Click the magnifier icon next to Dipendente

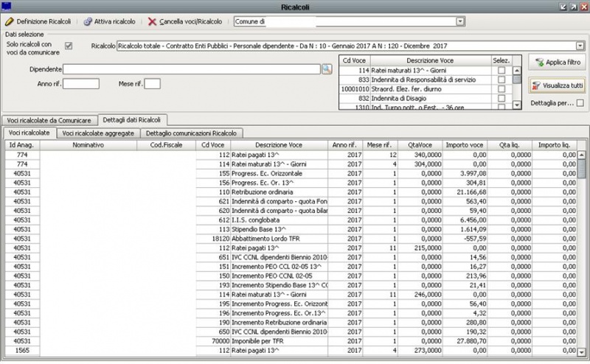[x=327, y=69]
